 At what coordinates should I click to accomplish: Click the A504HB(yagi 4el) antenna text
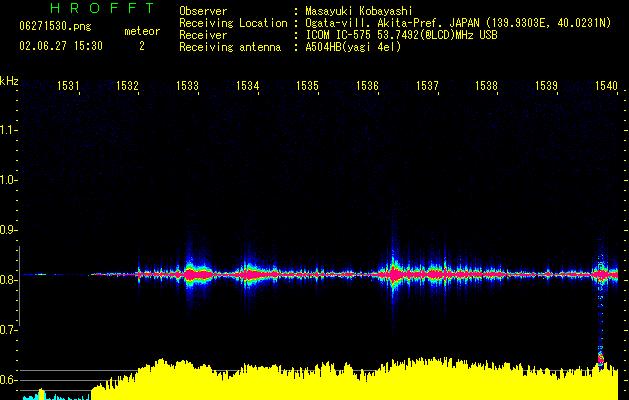pyautogui.click(x=353, y=47)
